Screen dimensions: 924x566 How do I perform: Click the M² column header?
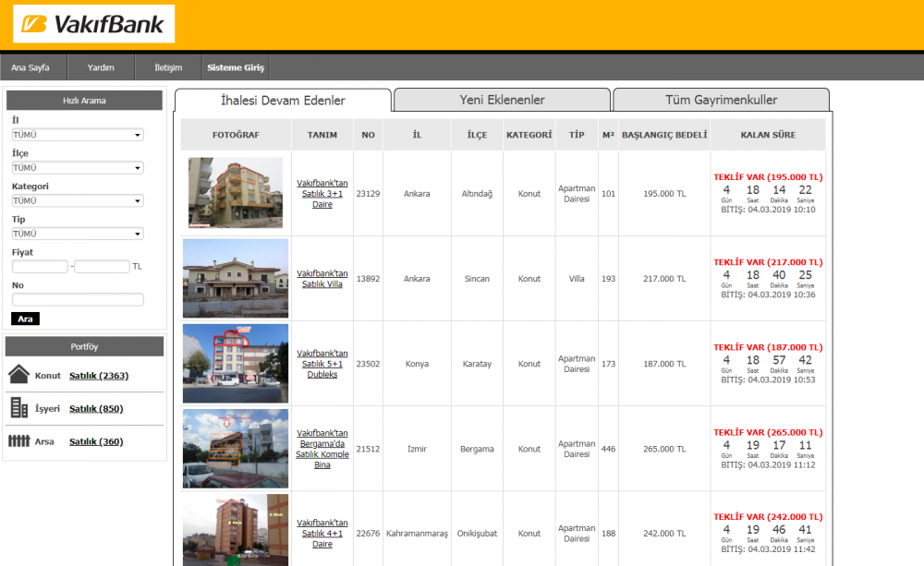coord(609,135)
